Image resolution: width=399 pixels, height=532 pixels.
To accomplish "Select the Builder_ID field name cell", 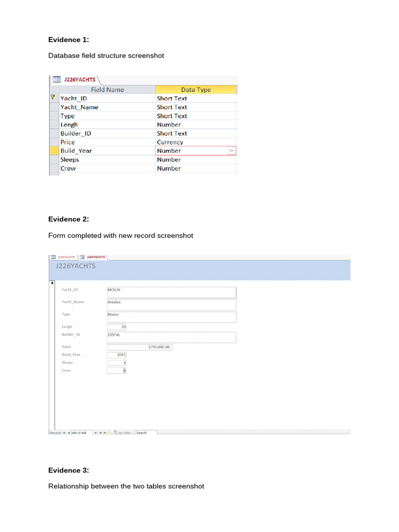I will click(107, 134).
